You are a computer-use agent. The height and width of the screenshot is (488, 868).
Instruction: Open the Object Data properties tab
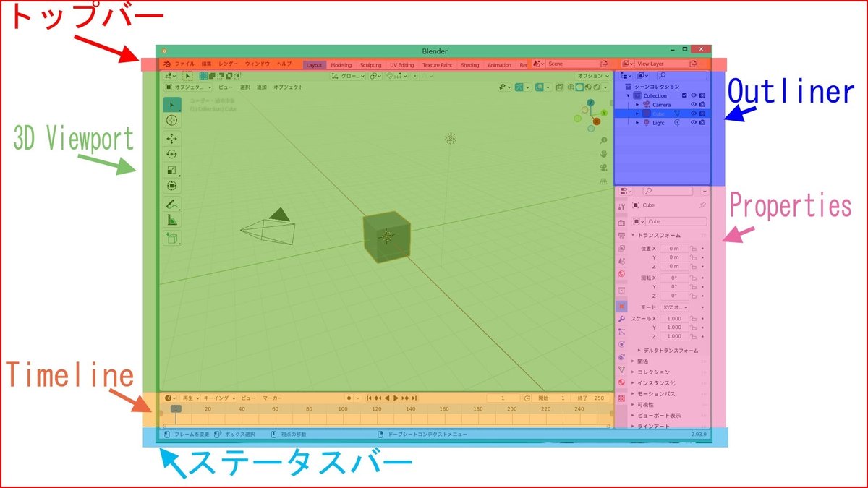pos(621,369)
